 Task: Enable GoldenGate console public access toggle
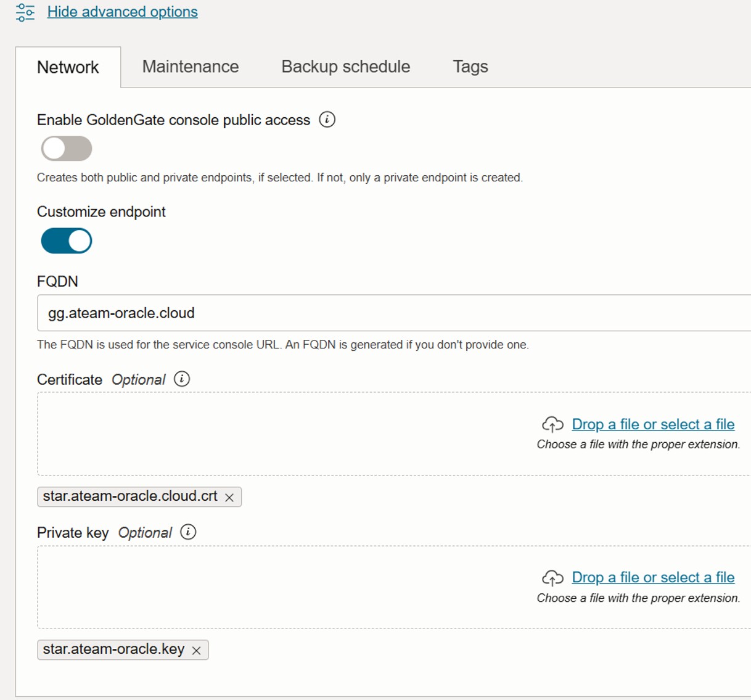(x=67, y=149)
